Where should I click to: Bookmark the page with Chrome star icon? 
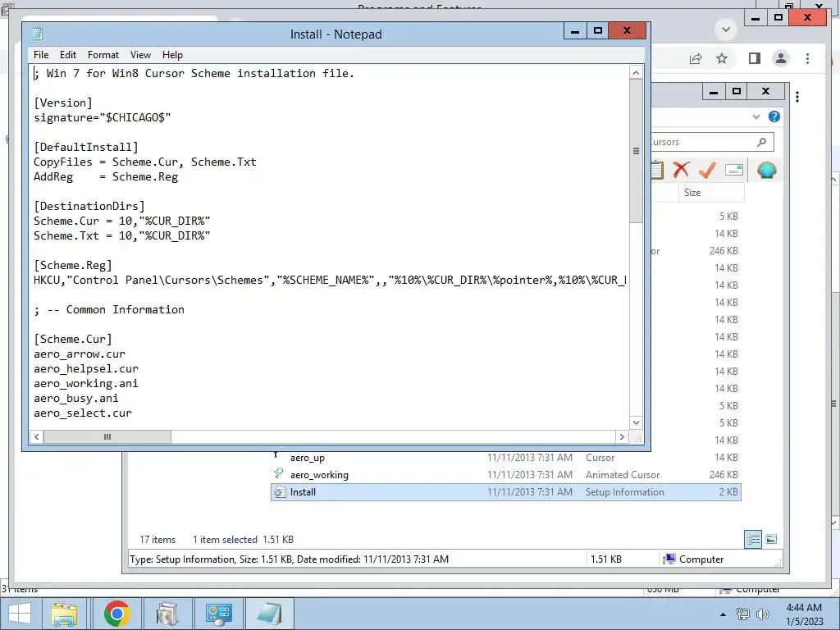click(x=722, y=58)
